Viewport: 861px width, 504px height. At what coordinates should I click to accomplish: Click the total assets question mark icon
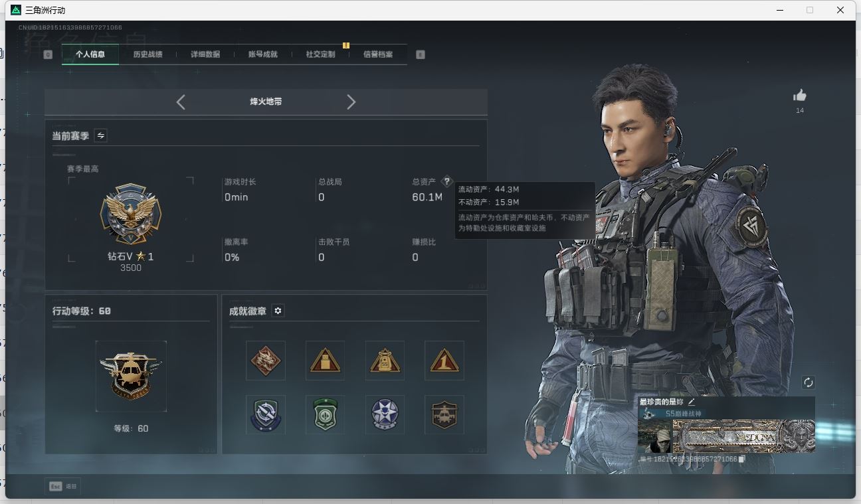click(x=446, y=181)
